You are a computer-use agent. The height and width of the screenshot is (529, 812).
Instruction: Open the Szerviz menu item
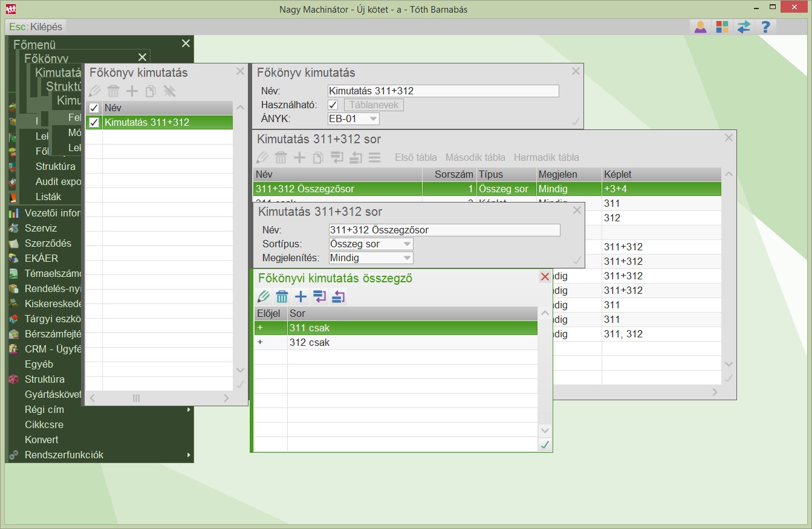pyautogui.click(x=41, y=228)
